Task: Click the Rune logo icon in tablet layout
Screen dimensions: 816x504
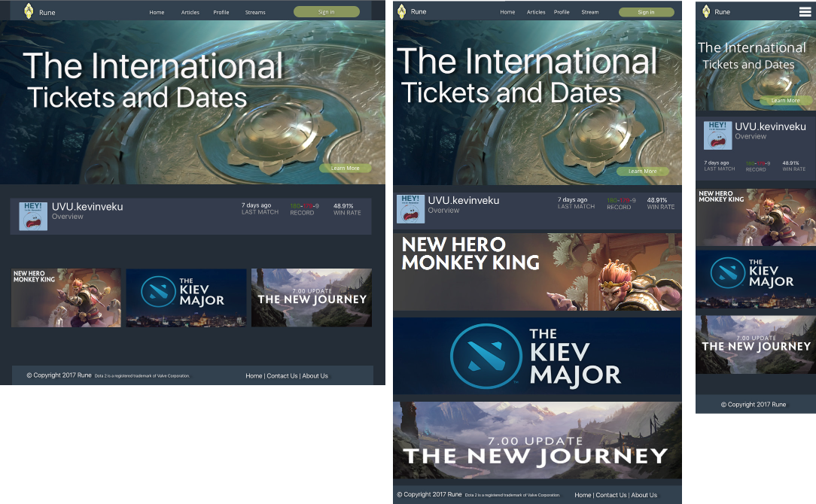Action: [401, 11]
